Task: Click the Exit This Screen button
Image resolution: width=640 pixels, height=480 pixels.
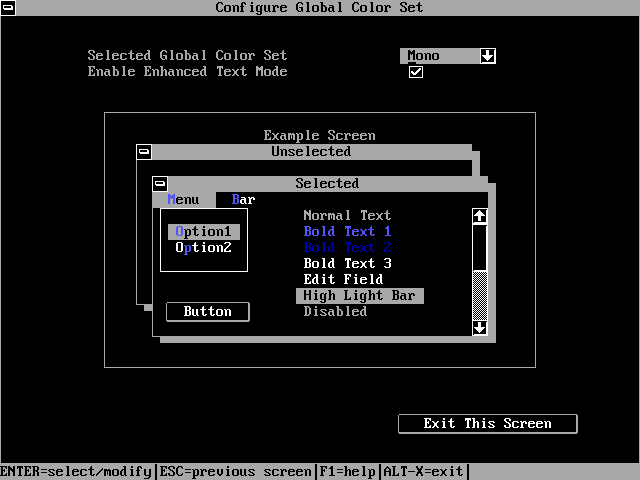Action: 487,424
